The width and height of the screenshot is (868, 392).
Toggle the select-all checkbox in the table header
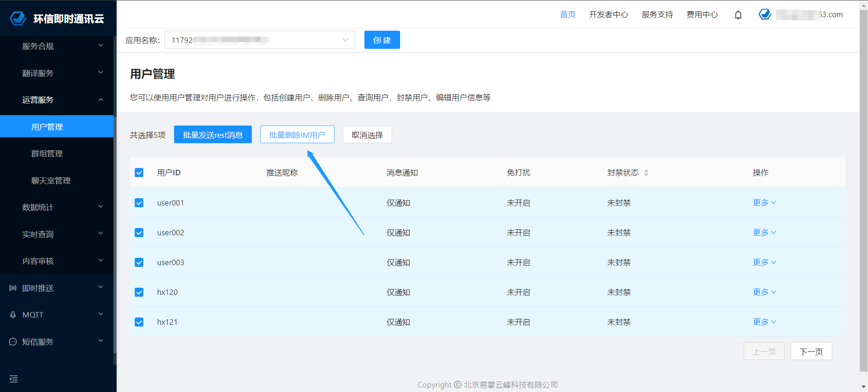[x=139, y=173]
